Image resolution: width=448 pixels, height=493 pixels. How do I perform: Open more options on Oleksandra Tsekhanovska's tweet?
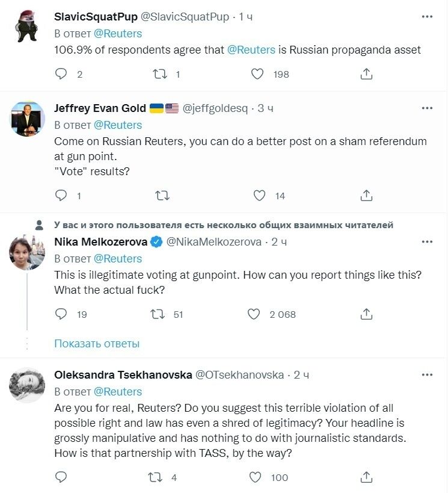[427, 374]
